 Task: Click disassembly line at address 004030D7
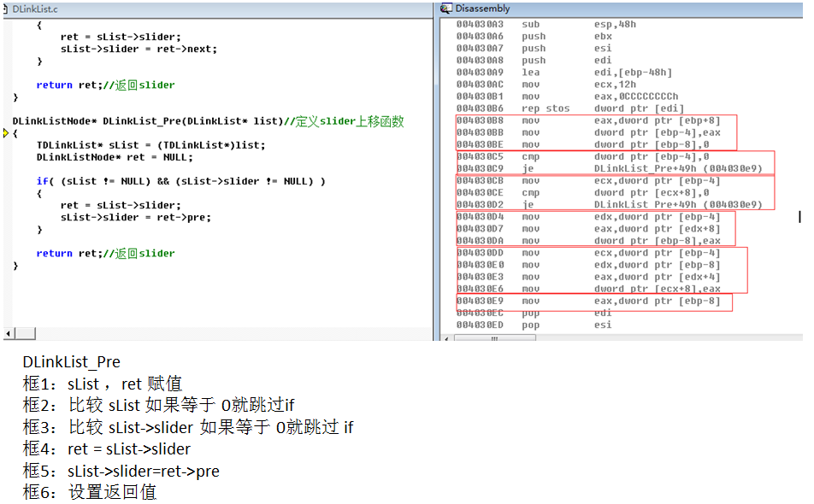click(x=588, y=229)
